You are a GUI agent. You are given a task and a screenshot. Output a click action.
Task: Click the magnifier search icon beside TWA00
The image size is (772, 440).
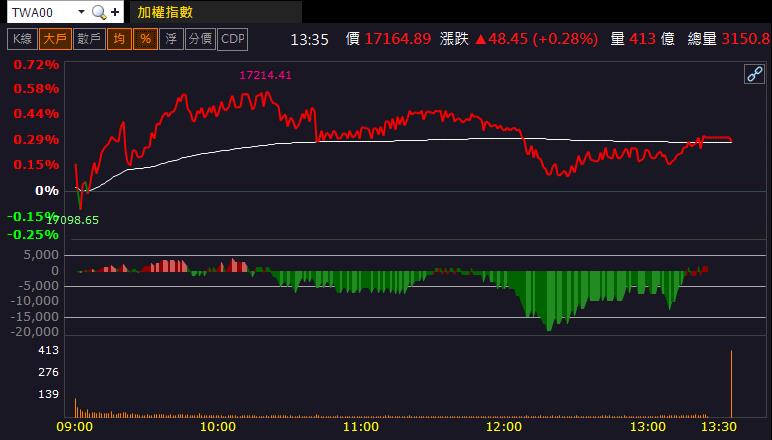(x=99, y=12)
